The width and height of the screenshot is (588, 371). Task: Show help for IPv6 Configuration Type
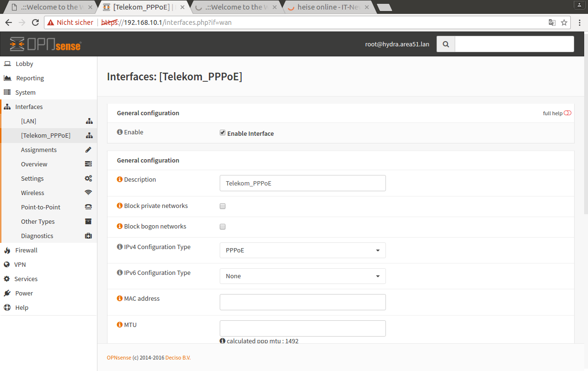pyautogui.click(x=119, y=273)
